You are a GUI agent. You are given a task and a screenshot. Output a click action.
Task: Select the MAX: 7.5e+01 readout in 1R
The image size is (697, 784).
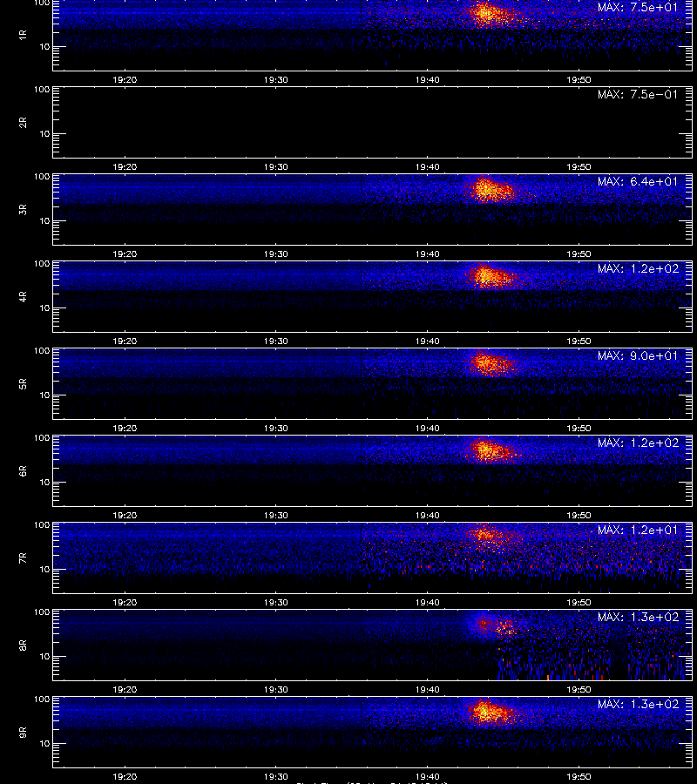coord(638,8)
